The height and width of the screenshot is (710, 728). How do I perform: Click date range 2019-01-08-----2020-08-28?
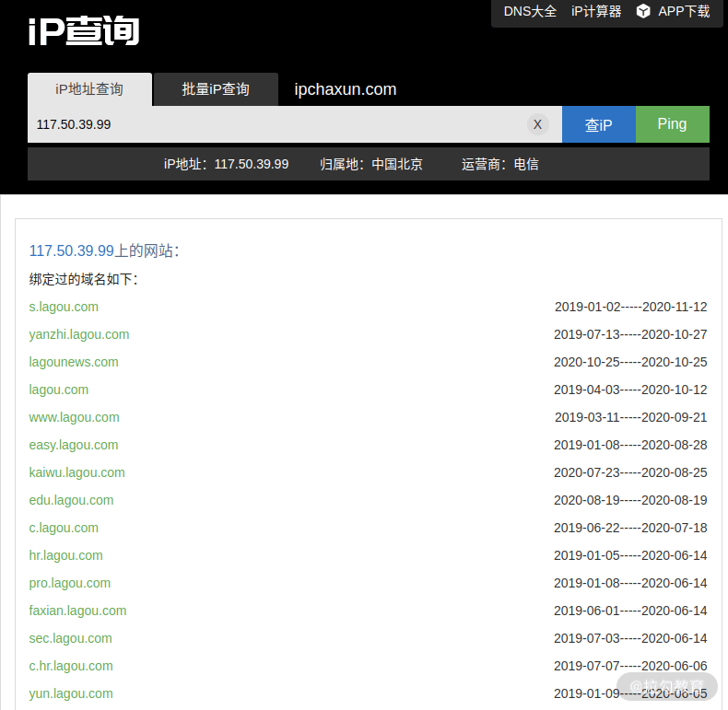click(630, 445)
